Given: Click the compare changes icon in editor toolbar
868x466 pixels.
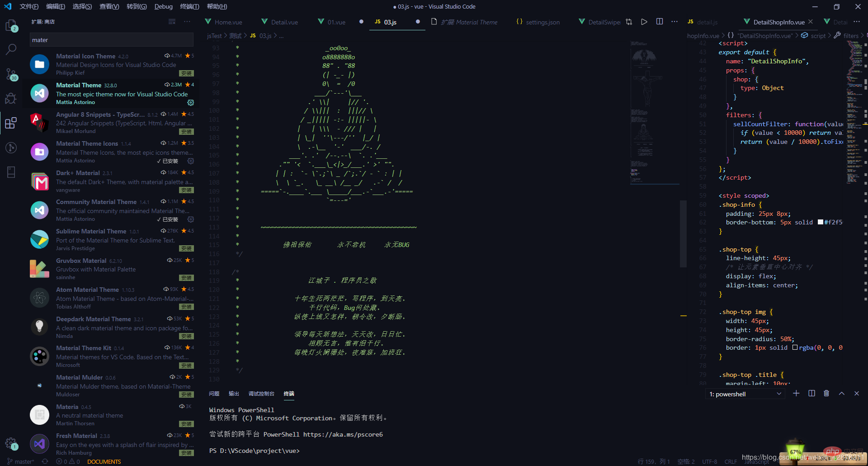Looking at the screenshot, I should pos(629,22).
